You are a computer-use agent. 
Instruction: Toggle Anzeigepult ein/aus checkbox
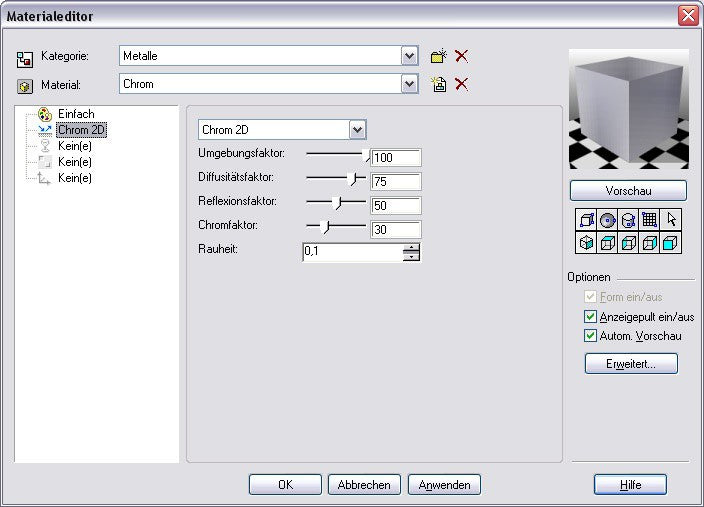click(x=590, y=317)
